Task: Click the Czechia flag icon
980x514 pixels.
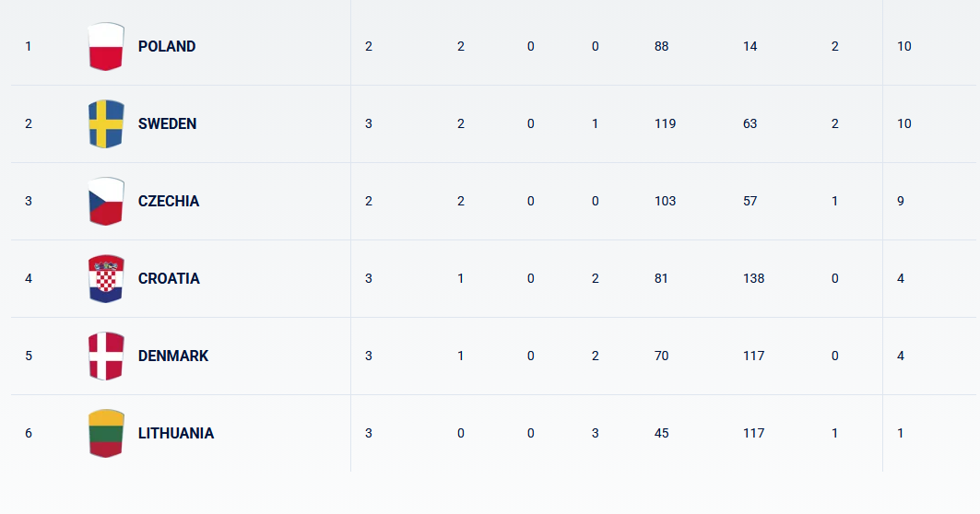Action: click(105, 201)
